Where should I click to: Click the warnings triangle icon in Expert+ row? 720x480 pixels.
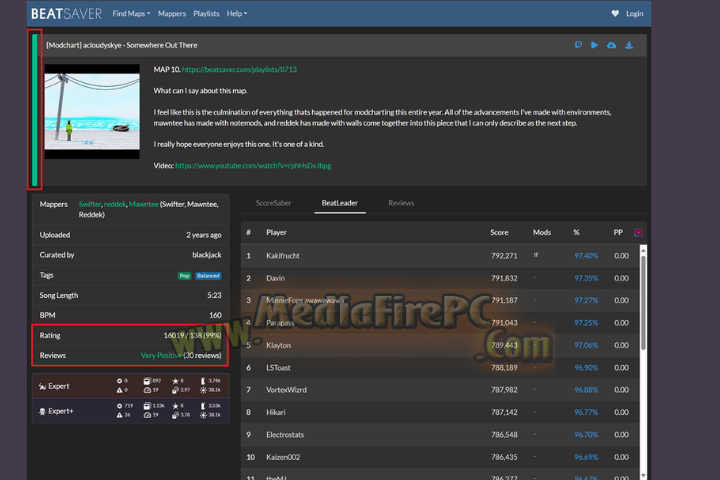tap(119, 415)
